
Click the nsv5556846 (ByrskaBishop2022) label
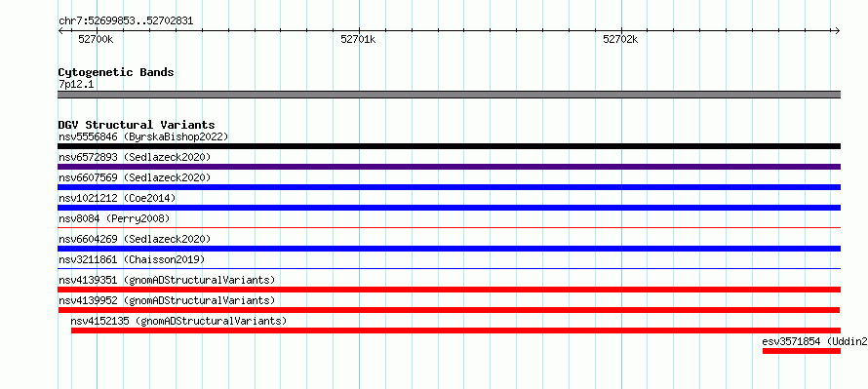point(143,136)
